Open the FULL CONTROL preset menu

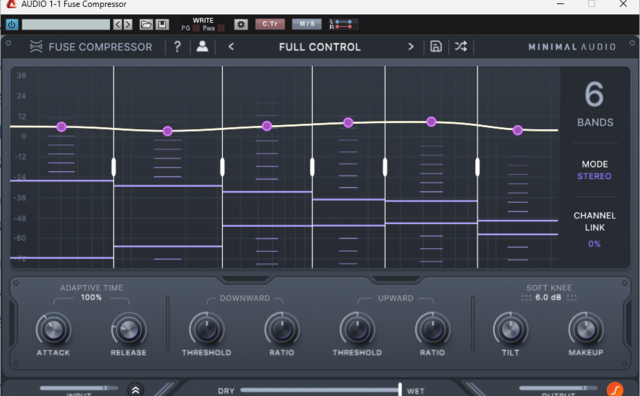[x=320, y=47]
